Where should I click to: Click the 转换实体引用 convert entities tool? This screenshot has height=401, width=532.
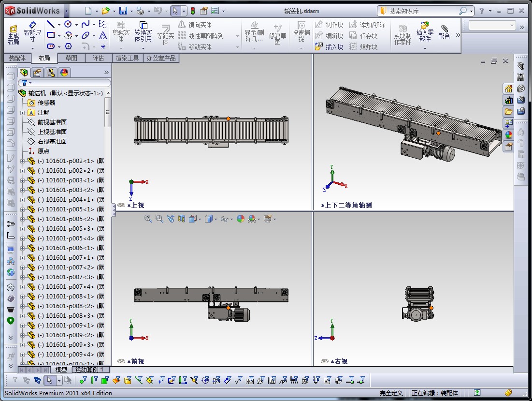tap(143, 32)
